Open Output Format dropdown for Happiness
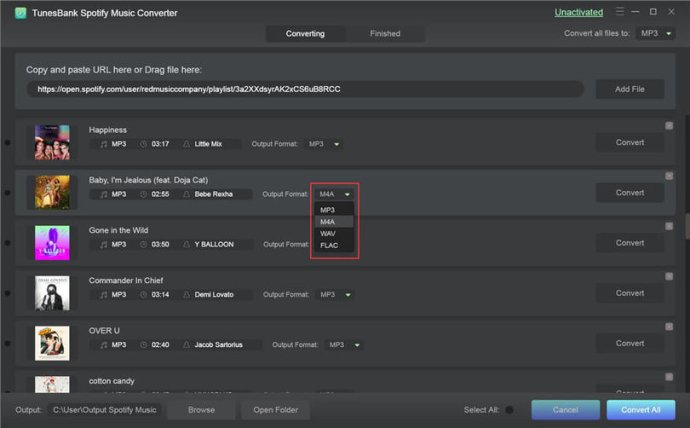This screenshot has height=428, width=690. (324, 144)
